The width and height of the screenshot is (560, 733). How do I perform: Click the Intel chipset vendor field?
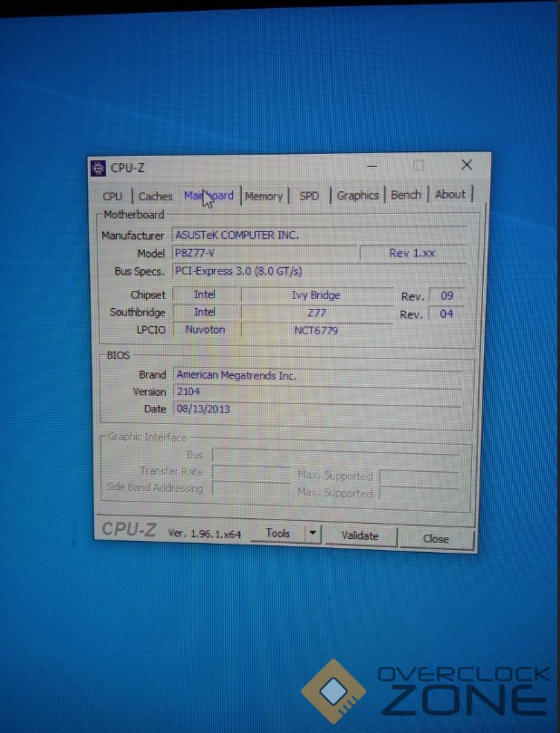pos(205,294)
